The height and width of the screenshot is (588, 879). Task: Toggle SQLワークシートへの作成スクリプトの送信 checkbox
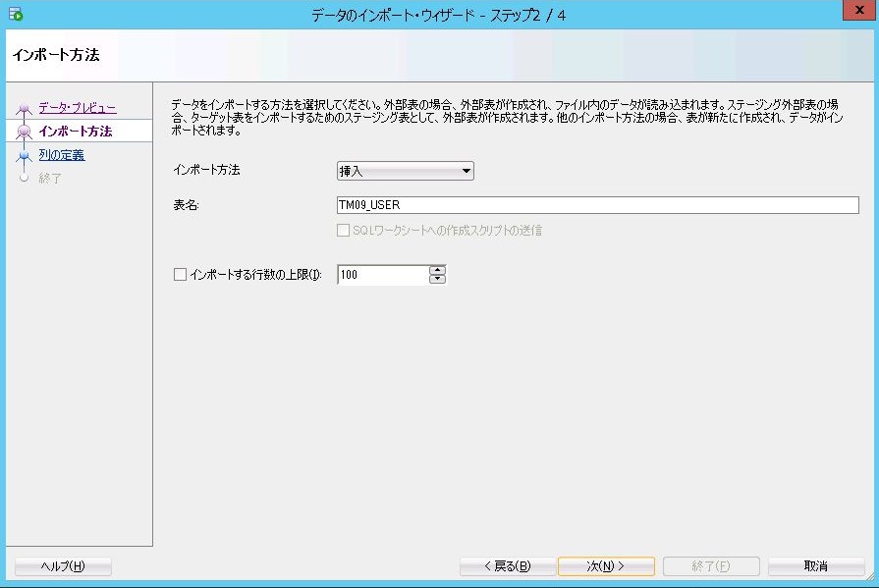[x=343, y=231]
